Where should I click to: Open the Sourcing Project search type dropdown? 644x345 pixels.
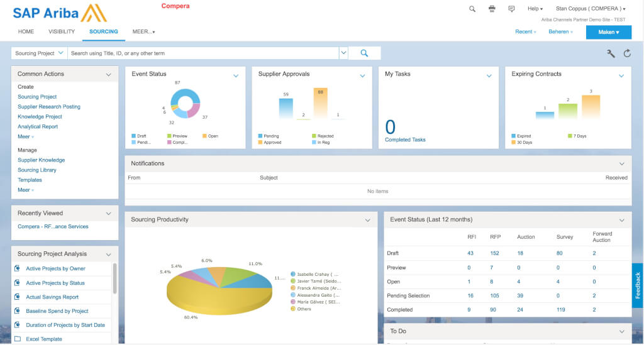click(39, 53)
